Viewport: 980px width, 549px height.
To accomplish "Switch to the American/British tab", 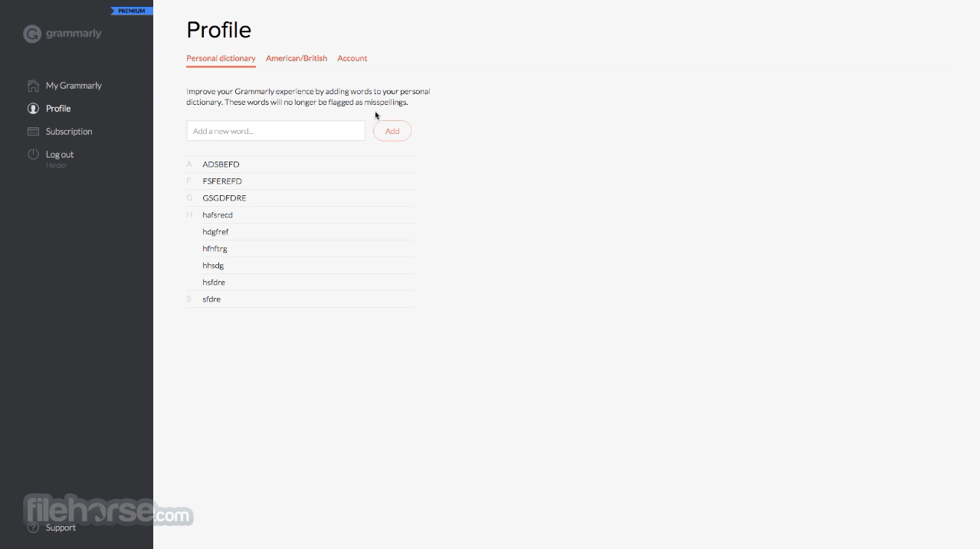I will coord(297,58).
